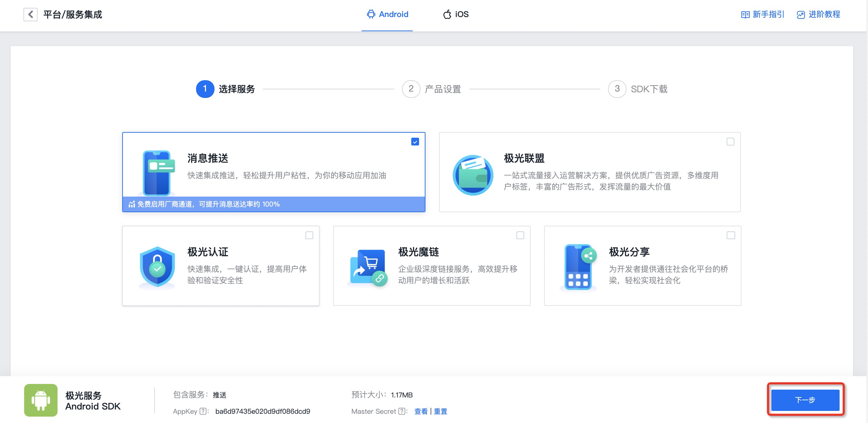Image resolution: width=868 pixels, height=423 pixels.
Task: Click the 极光分享 card title
Action: (x=629, y=252)
